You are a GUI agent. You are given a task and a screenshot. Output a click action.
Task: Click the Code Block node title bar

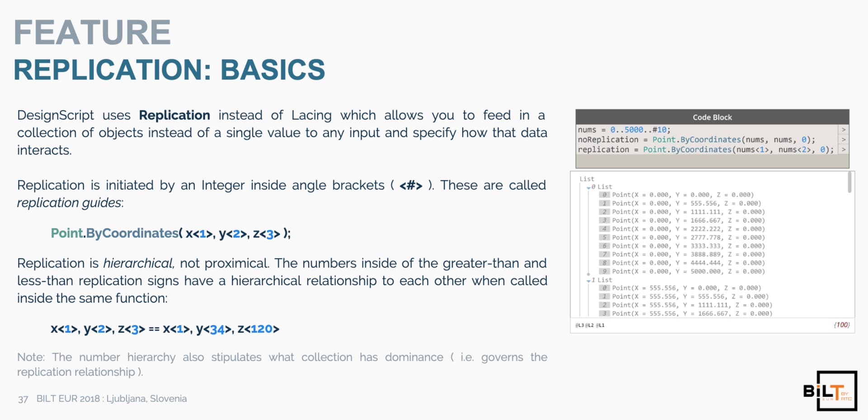712,117
